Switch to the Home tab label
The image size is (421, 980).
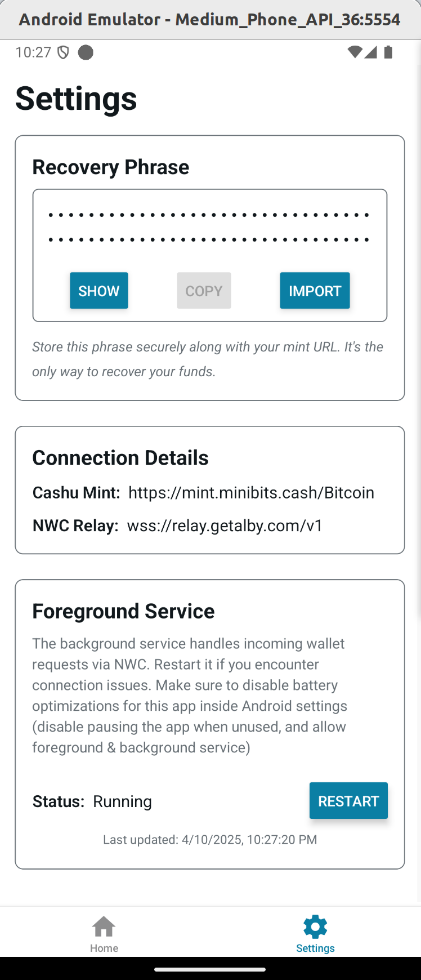tap(104, 948)
